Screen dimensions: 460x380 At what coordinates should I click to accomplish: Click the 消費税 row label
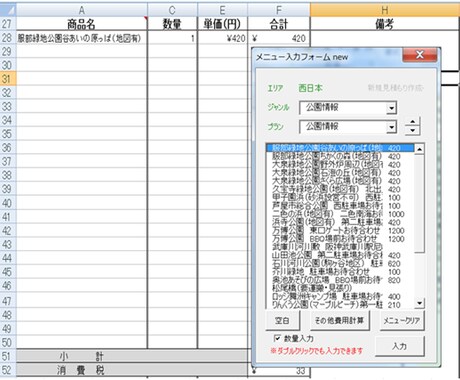[82, 370]
